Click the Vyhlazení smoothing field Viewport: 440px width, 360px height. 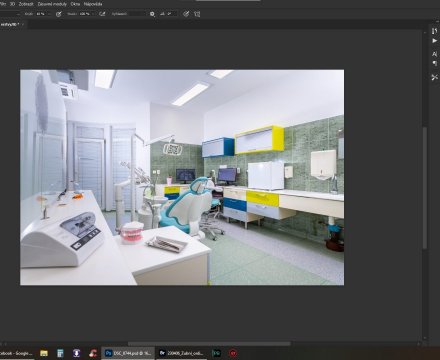pyautogui.click(x=136, y=14)
